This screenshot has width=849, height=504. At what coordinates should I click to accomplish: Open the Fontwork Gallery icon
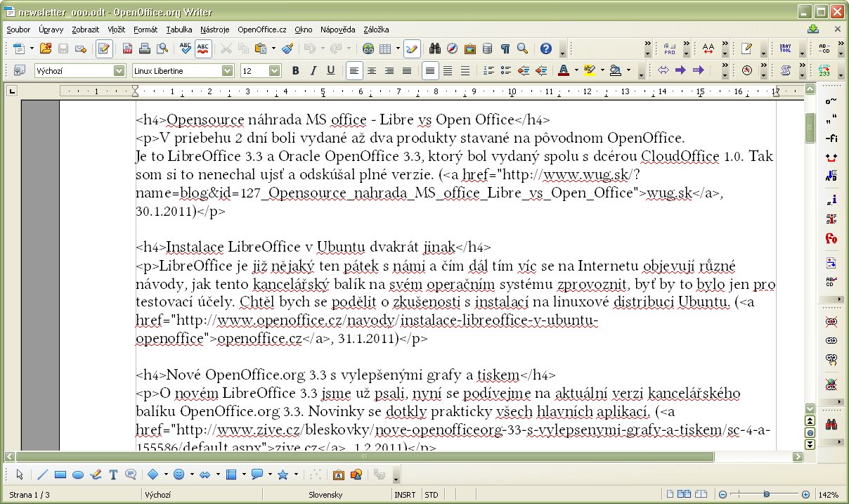[x=338, y=474]
